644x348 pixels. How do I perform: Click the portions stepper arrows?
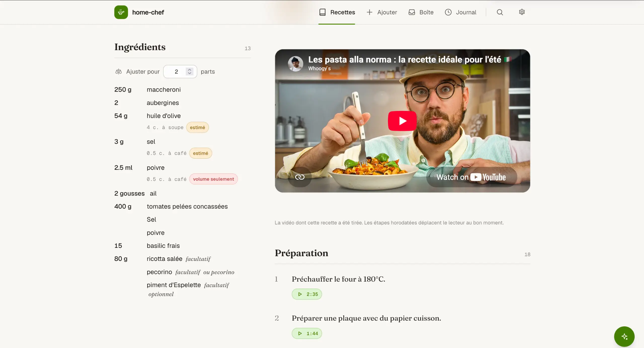click(x=189, y=72)
